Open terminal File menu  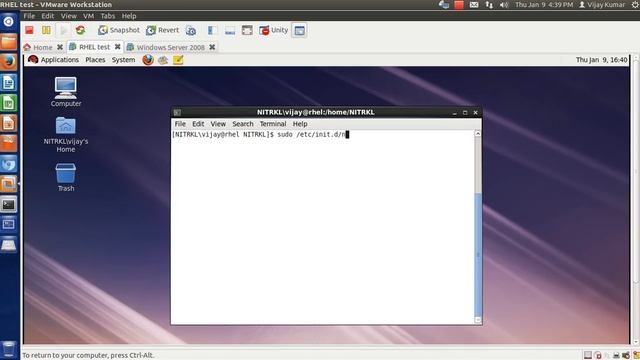(x=180, y=124)
